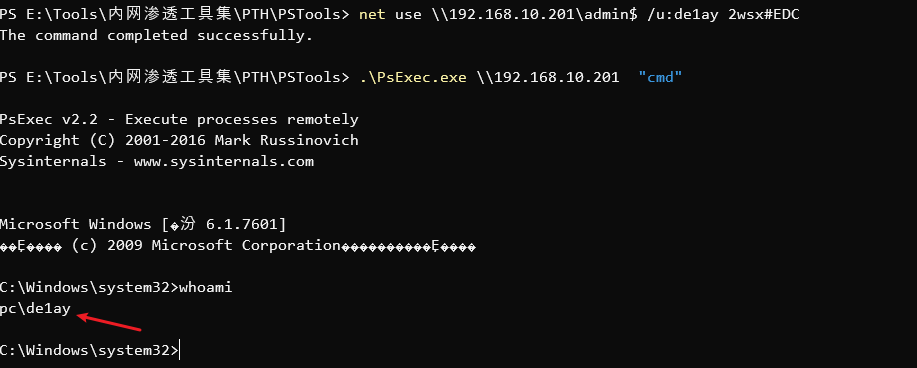
Task: Click the /u:de1ay username argument
Action: click(682, 14)
